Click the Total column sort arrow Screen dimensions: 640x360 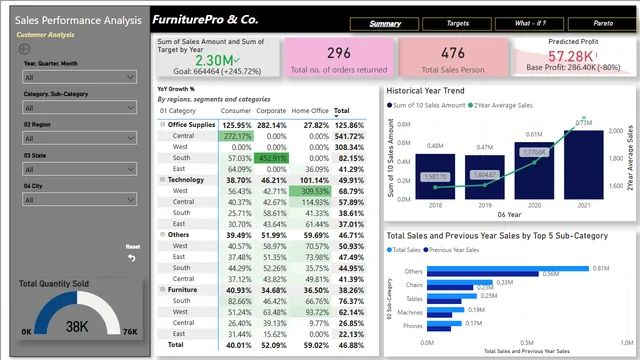tap(336, 116)
